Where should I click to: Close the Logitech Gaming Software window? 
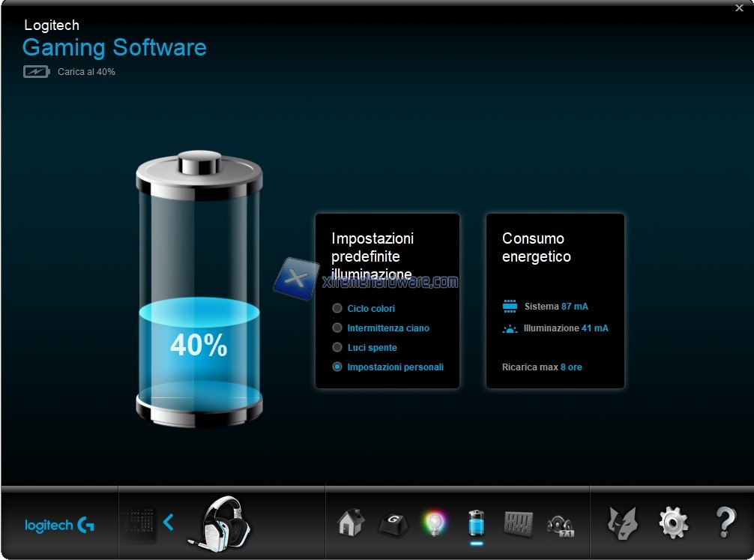[x=740, y=8]
